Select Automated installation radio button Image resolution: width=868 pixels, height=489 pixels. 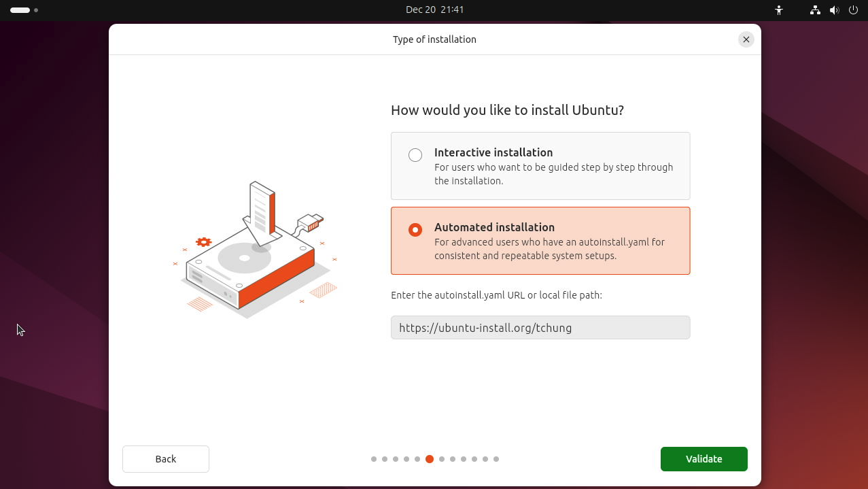click(415, 230)
